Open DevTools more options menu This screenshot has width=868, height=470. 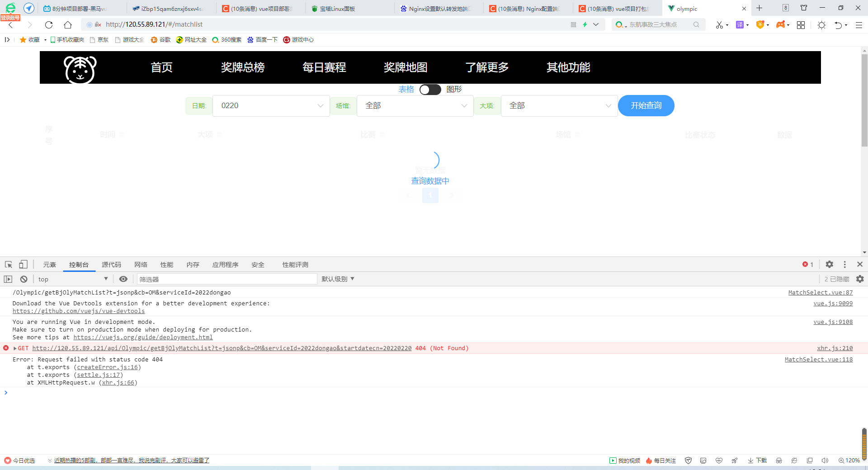click(844, 264)
